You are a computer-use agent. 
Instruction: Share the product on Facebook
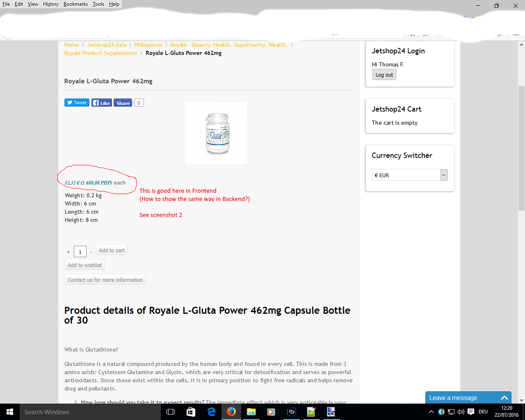[x=123, y=103]
